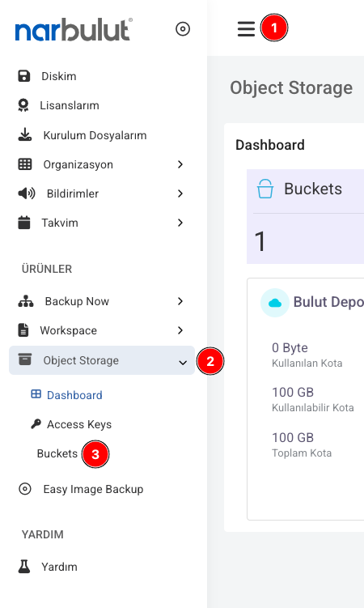
Task: Expand the Backup Now chevron
Action: (180, 301)
